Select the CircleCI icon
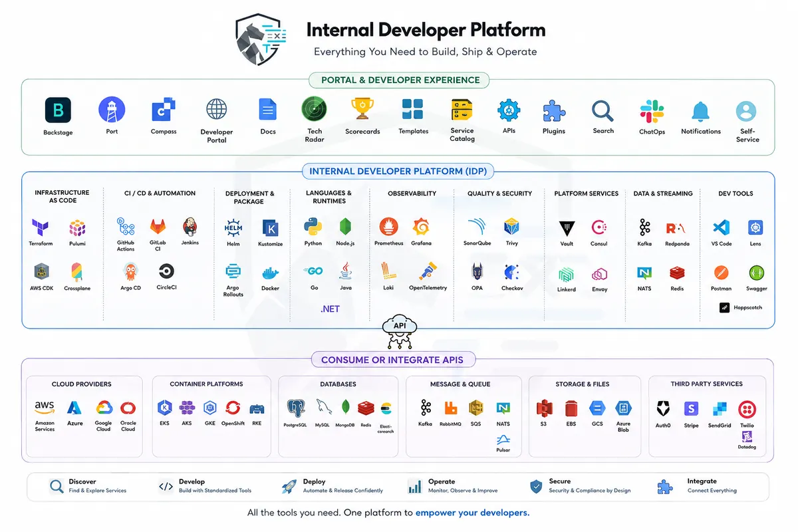 point(166,271)
